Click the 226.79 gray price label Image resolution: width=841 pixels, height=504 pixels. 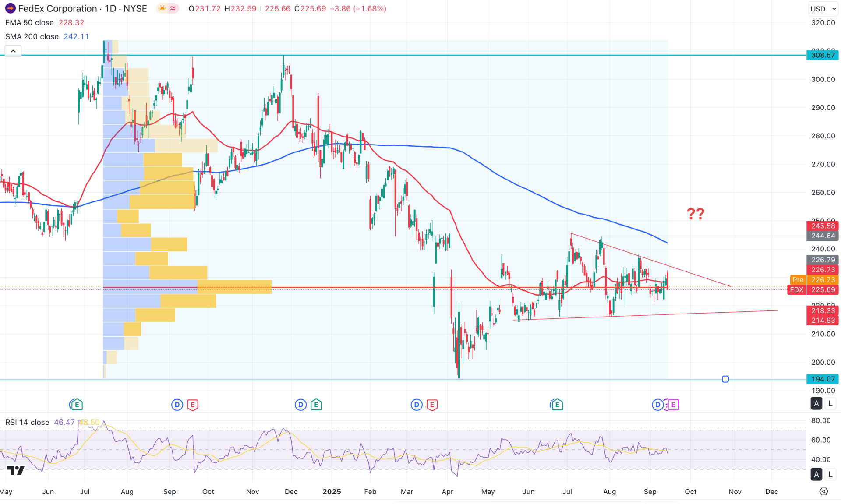[x=823, y=260]
